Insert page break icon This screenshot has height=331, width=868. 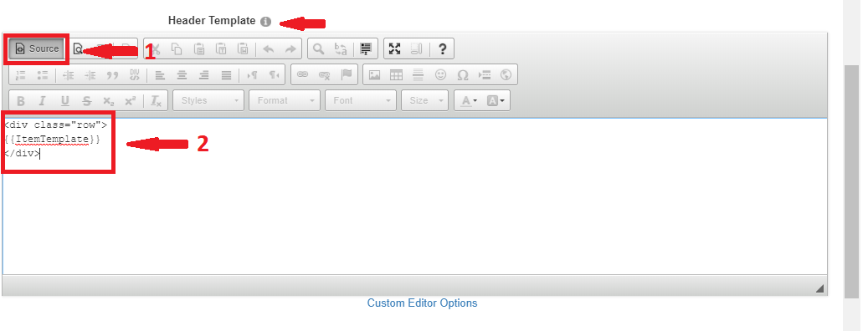click(x=485, y=75)
